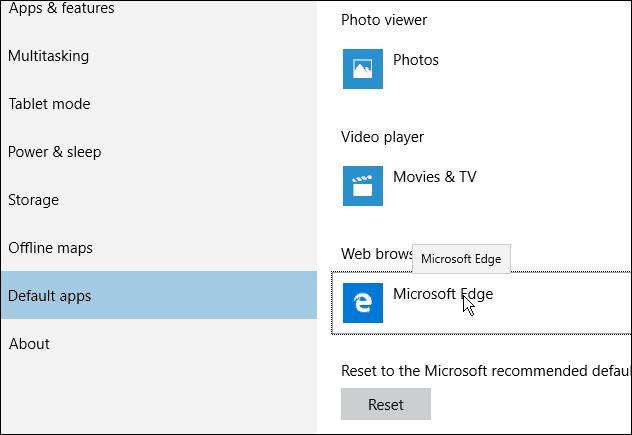The image size is (632, 435).
Task: Change photo viewer via Photos label
Action: [x=416, y=60]
